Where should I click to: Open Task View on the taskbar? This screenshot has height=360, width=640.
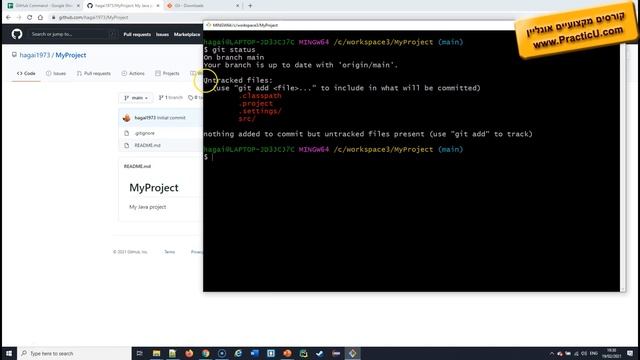(140, 353)
